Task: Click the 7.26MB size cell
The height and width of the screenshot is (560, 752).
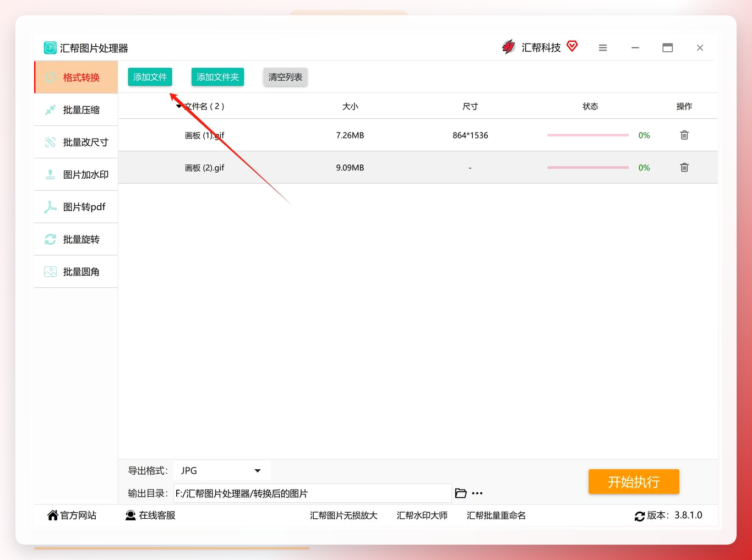Action: point(350,135)
